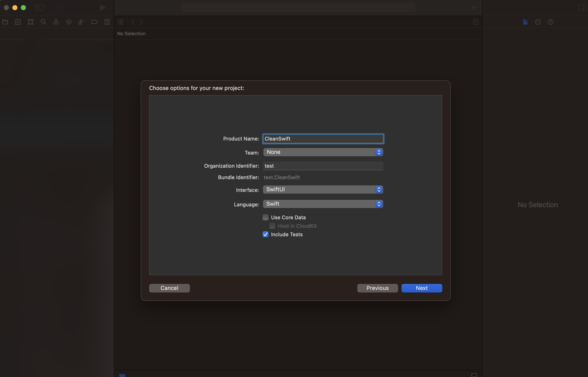Viewport: 588px width, 377px height.
Task: Open the Team dropdown showing None
Action: coord(323,152)
